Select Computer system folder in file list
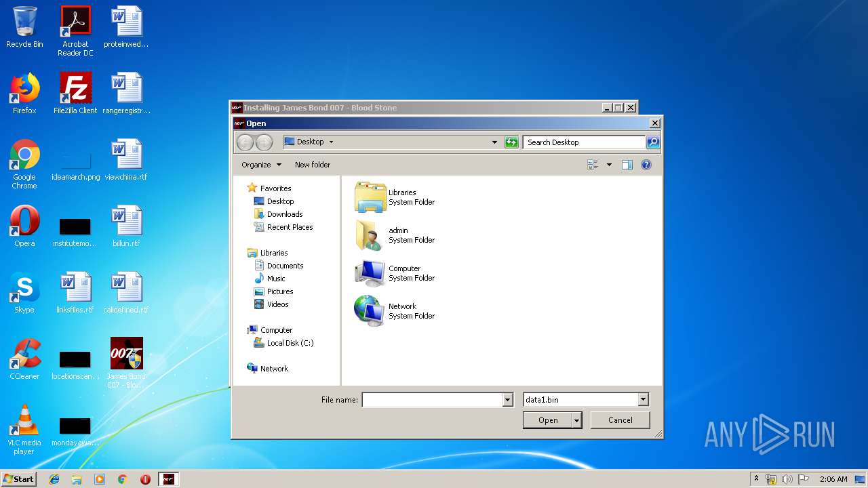This screenshot has width=868, height=488. click(x=395, y=273)
